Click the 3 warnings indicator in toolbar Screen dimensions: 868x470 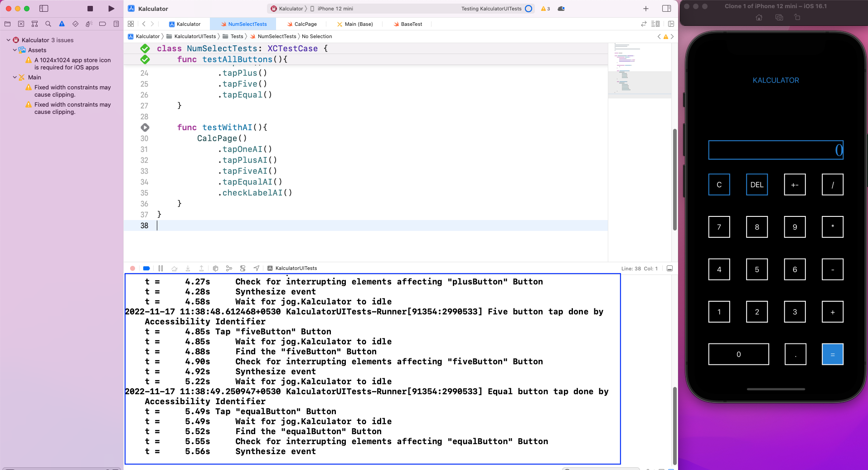[x=545, y=9]
